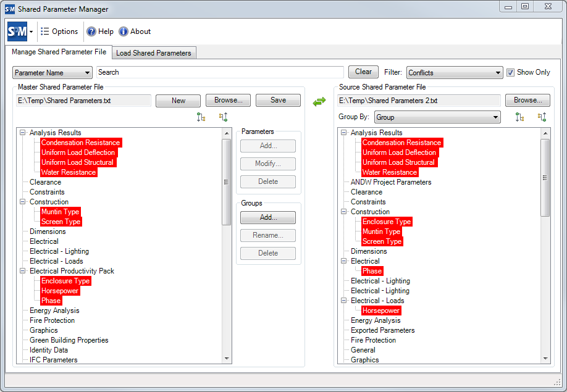Select ANDW Project Parameters group
This screenshot has width=567, height=392.
(391, 182)
